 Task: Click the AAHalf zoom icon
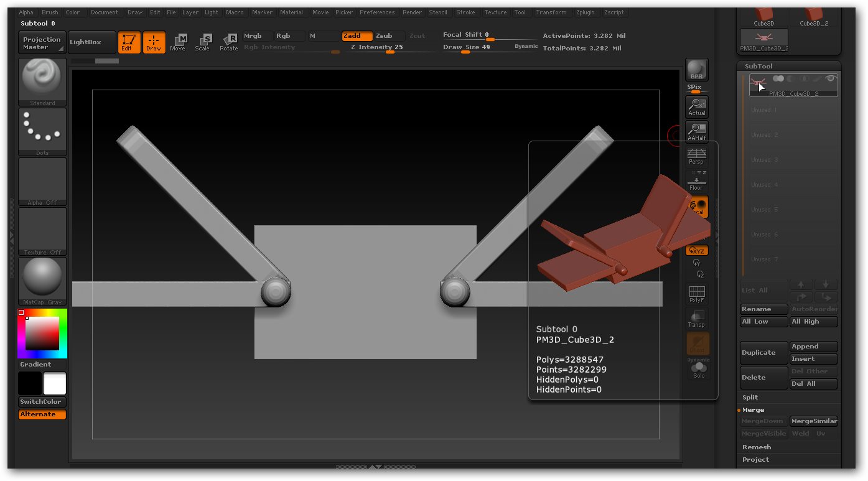pyautogui.click(x=697, y=131)
